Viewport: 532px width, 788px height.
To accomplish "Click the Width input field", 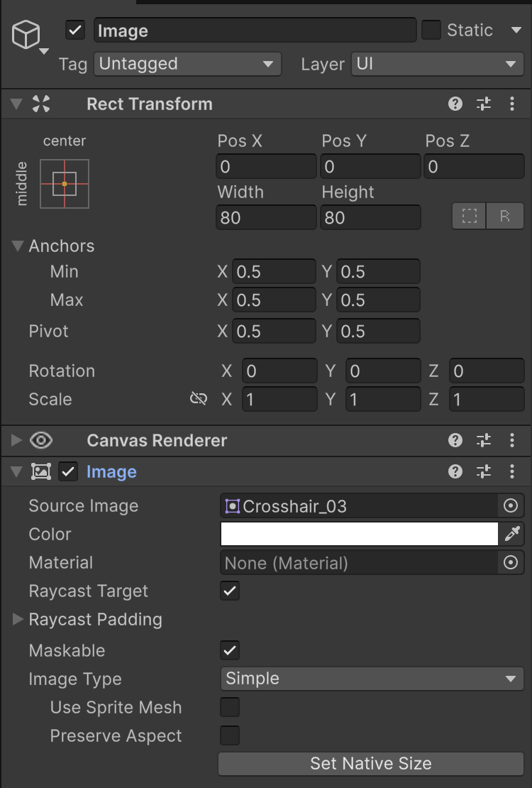I will pyautogui.click(x=266, y=217).
